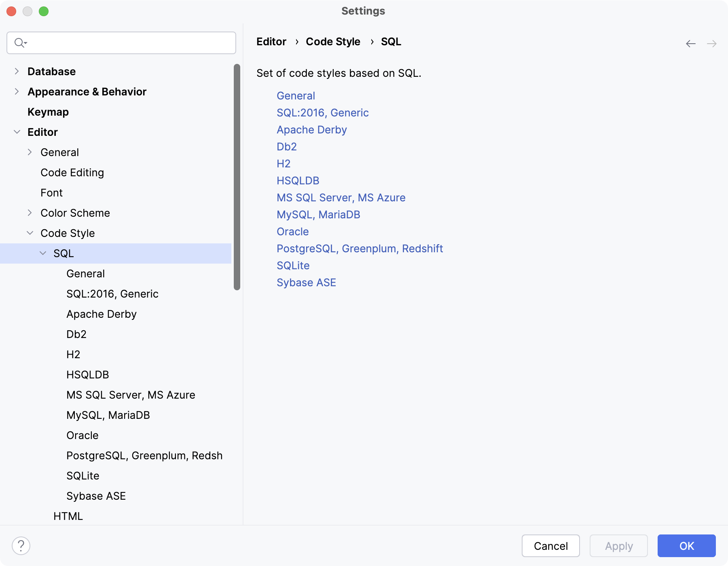The image size is (728, 566).
Task: Collapse the SQL tree node
Action: [x=43, y=253]
